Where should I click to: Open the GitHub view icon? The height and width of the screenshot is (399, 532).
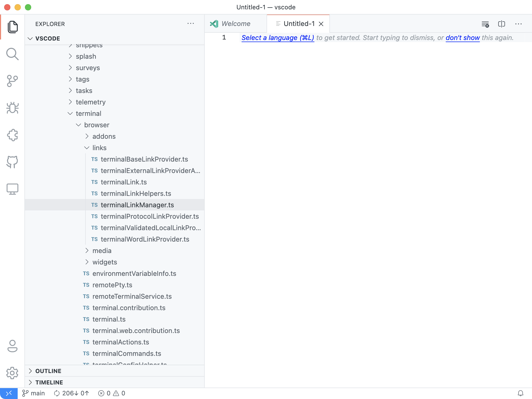pos(12,162)
